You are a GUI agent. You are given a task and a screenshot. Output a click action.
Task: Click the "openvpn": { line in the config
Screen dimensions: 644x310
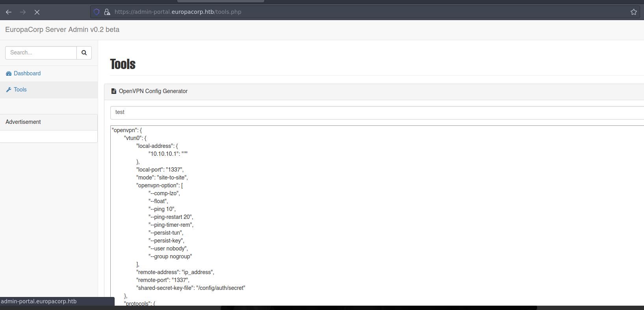click(x=127, y=130)
